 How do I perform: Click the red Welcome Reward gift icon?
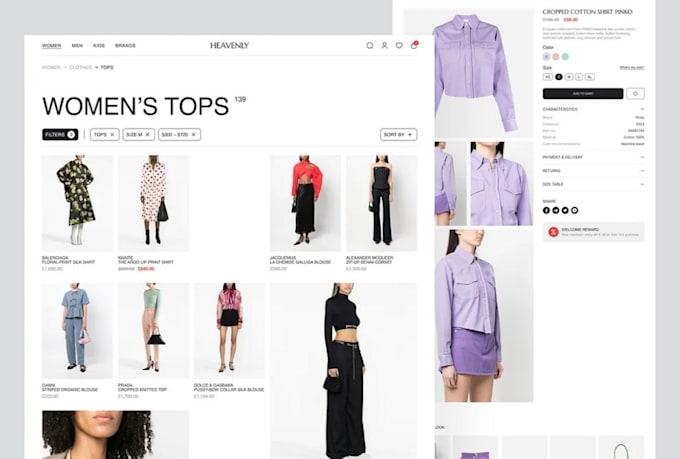553,232
